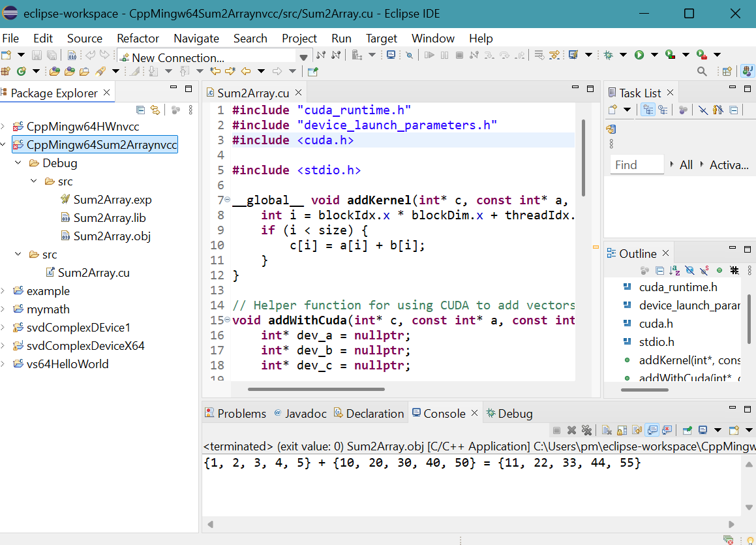Select addKernel function in Outline
Screen dimensions: 756x545
[x=682, y=360]
